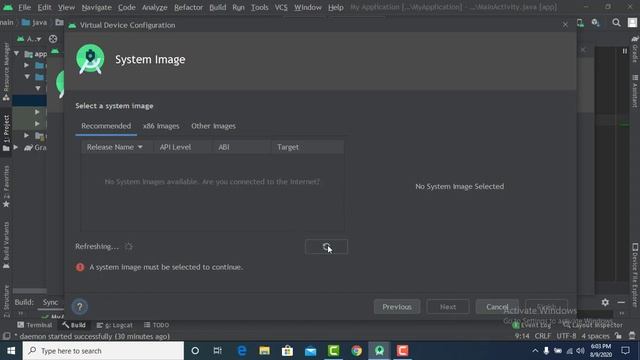Expand the Gradle Scripts tree node

pyautogui.click(x=16, y=147)
